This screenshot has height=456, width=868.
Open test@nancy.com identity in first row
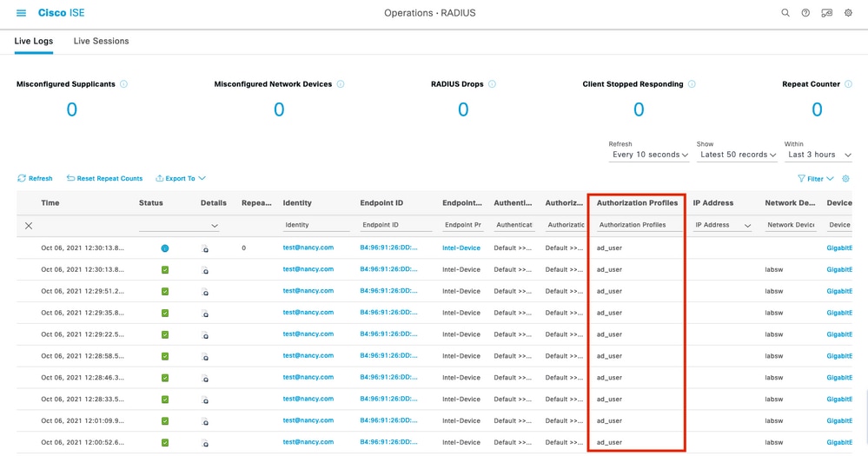point(308,248)
